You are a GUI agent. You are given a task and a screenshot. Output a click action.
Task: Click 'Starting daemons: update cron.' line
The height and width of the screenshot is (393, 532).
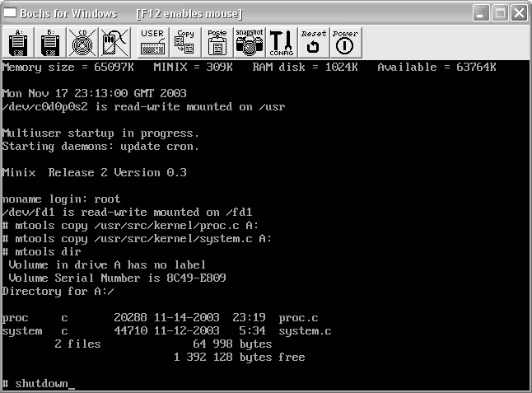(100, 147)
